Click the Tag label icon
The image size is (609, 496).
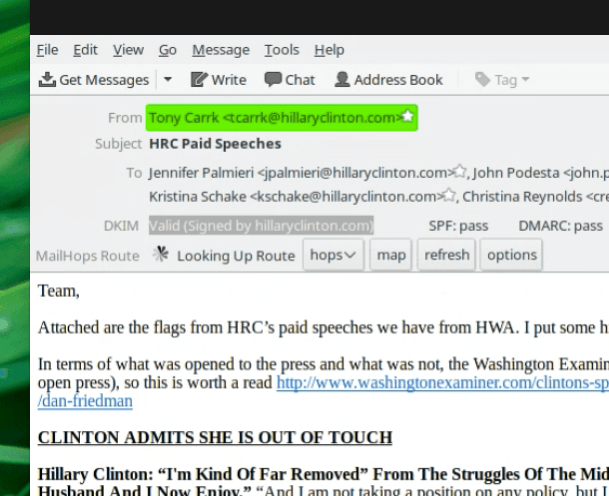[x=482, y=80]
